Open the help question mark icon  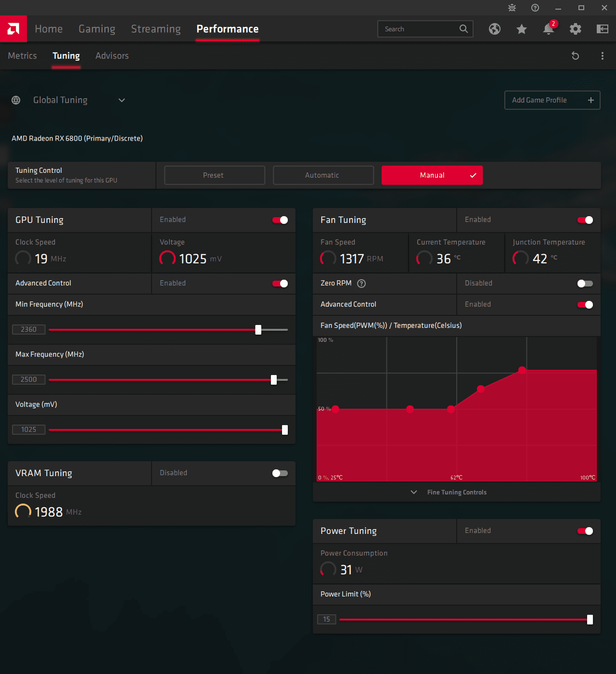pyautogui.click(x=535, y=8)
